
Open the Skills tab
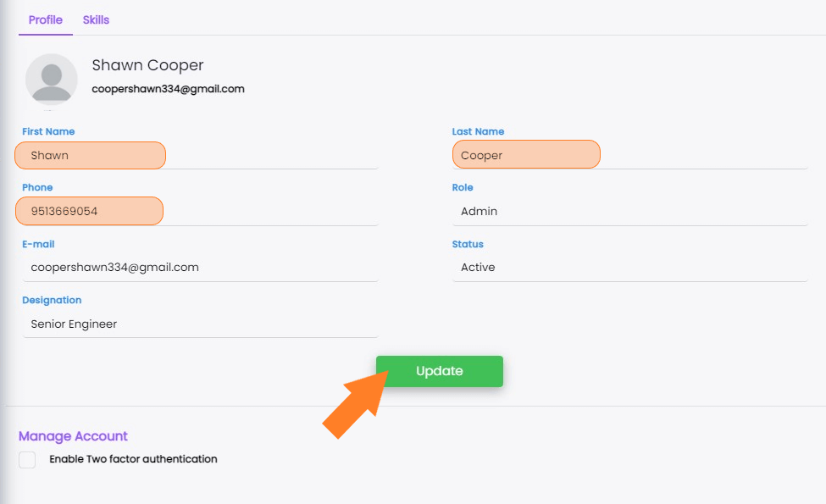[x=95, y=20]
